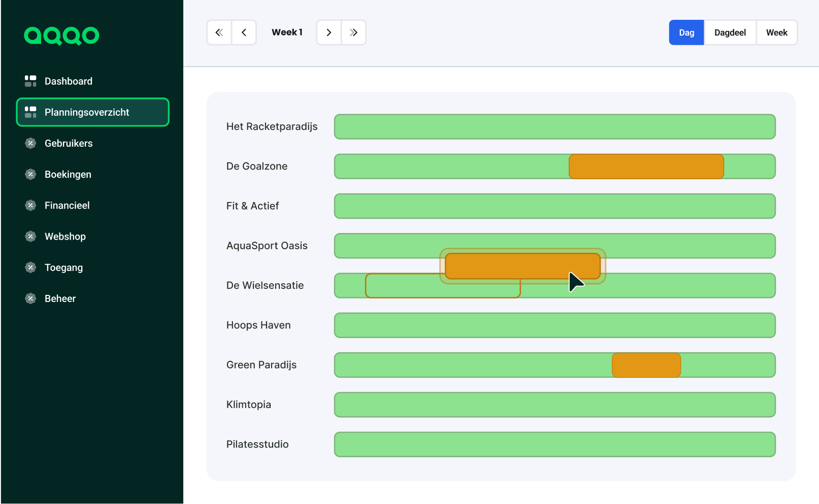Jump to the first week with double-left arrow
Image resolution: width=819 pixels, height=504 pixels.
(219, 32)
